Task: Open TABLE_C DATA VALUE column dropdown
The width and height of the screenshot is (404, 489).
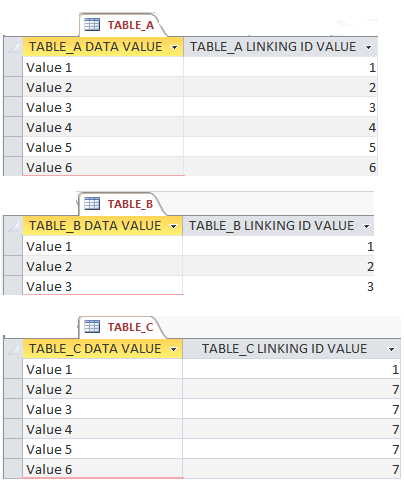Action: pyautogui.click(x=173, y=350)
